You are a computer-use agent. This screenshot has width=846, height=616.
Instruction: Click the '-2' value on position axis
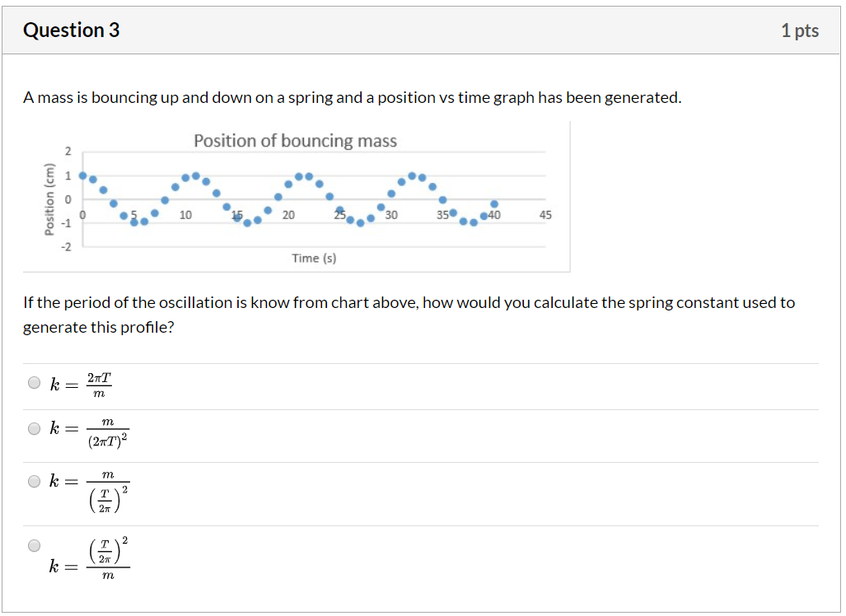(x=65, y=245)
